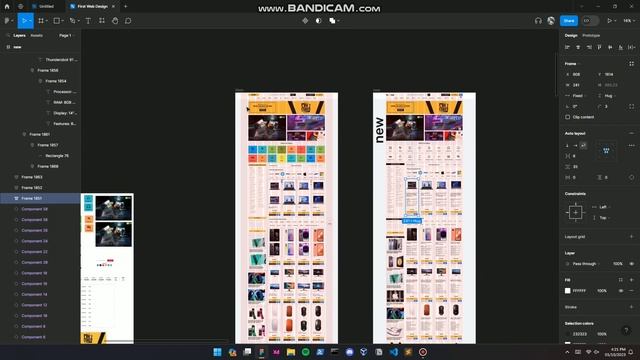Viewport: 640px width, 360px height.
Task: Open the zoom level dropdown
Action: pyautogui.click(x=629, y=20)
